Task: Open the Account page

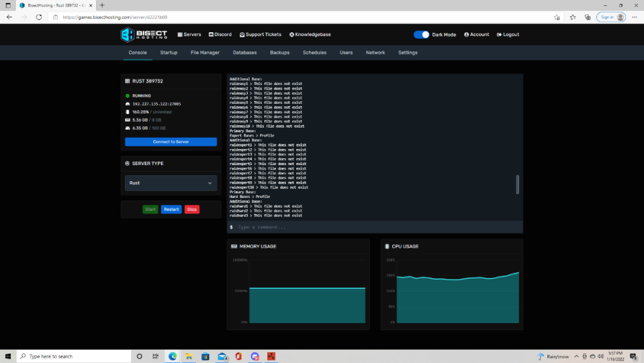Action: tap(477, 35)
